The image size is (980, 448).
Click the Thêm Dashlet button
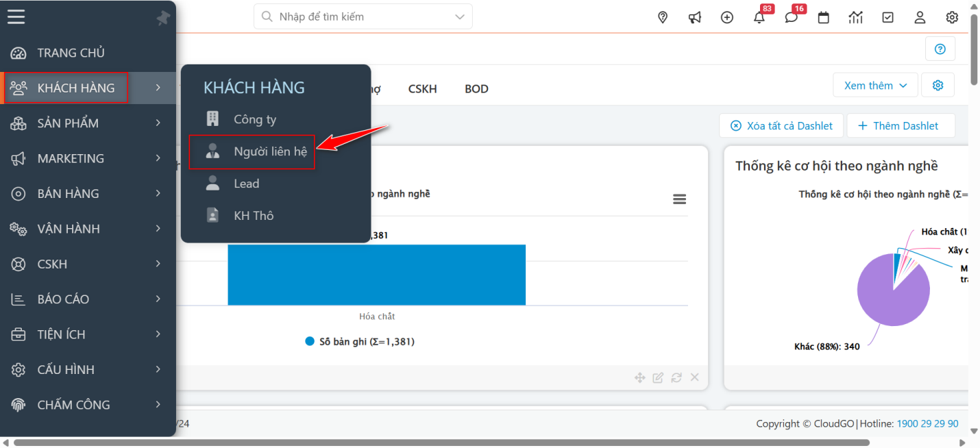(901, 125)
